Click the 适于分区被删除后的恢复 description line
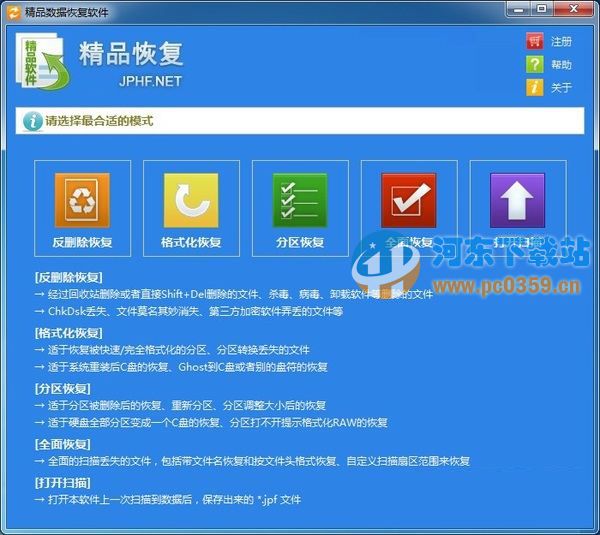The height and width of the screenshot is (535, 600). (180, 405)
